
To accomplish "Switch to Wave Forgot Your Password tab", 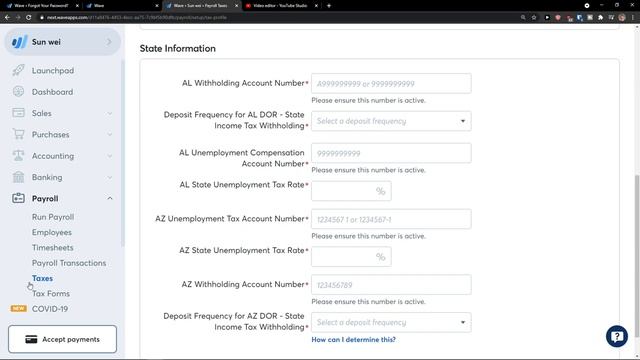I will pos(41,6).
